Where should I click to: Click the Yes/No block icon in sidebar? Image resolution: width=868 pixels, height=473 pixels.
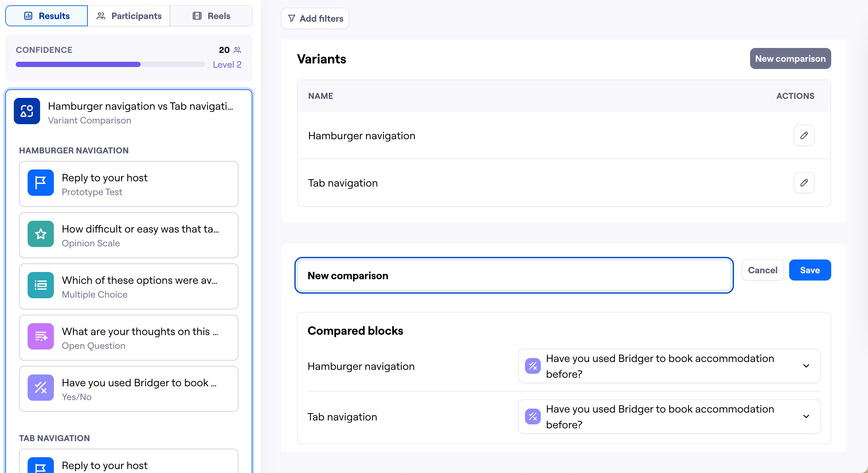tap(40, 387)
